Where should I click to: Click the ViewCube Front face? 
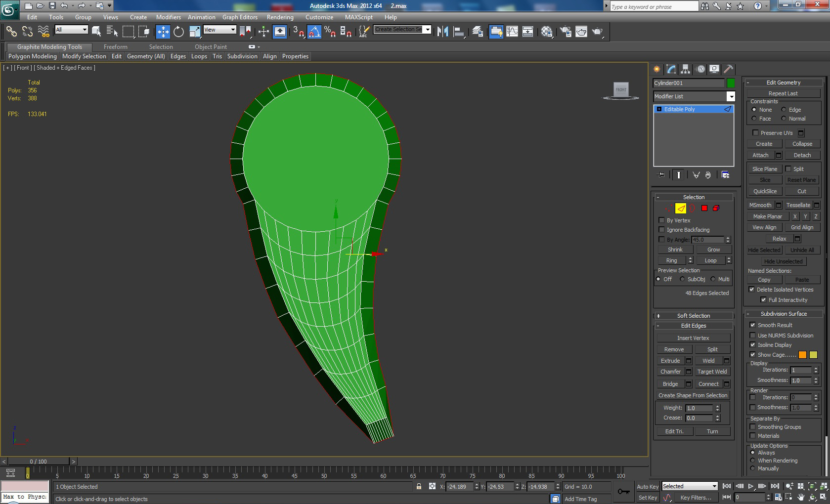tap(621, 89)
